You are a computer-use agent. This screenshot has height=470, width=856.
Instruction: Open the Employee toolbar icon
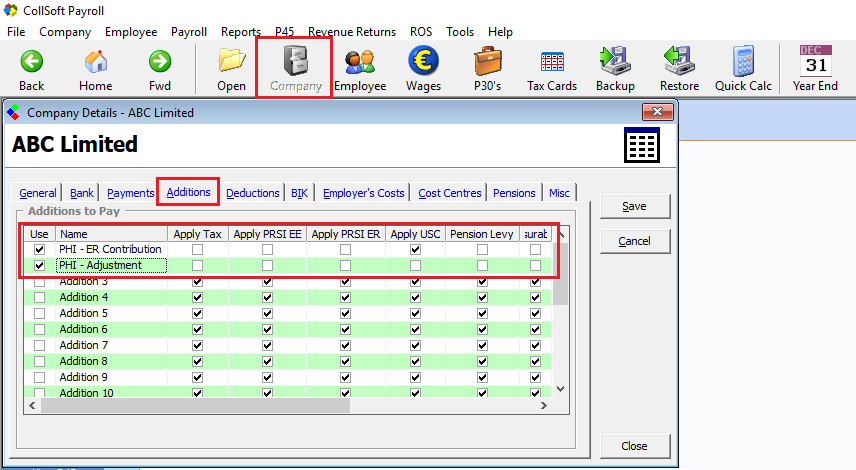[x=360, y=62]
